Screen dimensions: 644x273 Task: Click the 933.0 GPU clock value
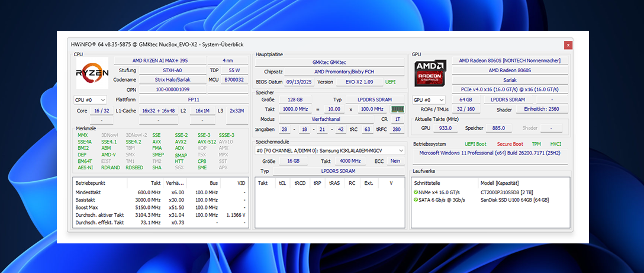446,128
